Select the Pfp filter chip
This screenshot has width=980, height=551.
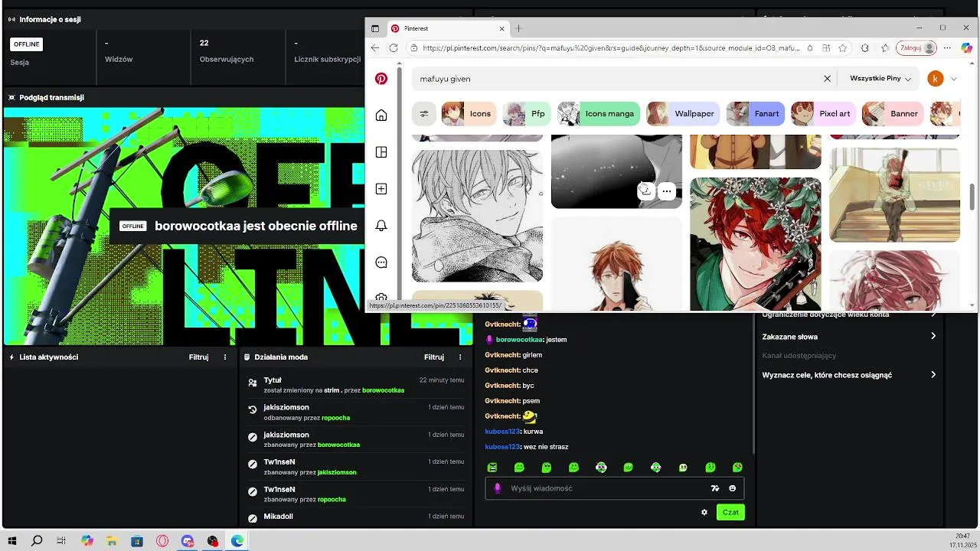[527, 114]
